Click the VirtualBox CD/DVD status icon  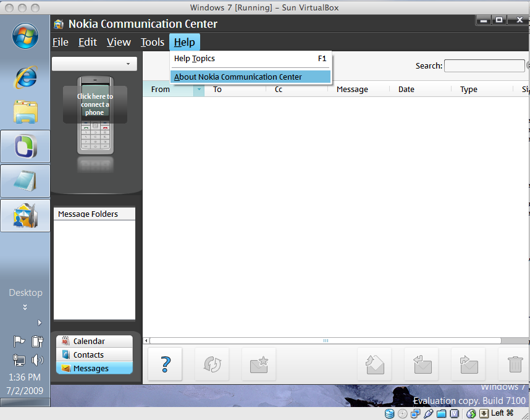click(x=402, y=414)
